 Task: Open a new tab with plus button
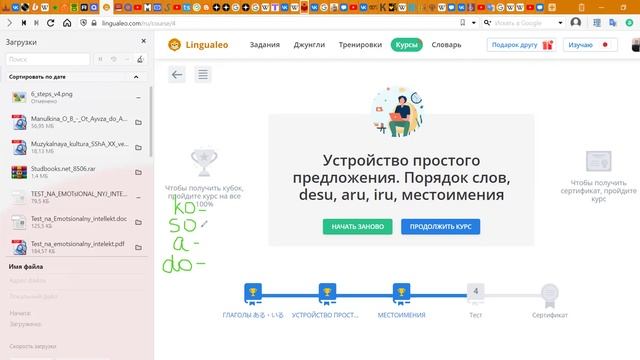(552, 7)
